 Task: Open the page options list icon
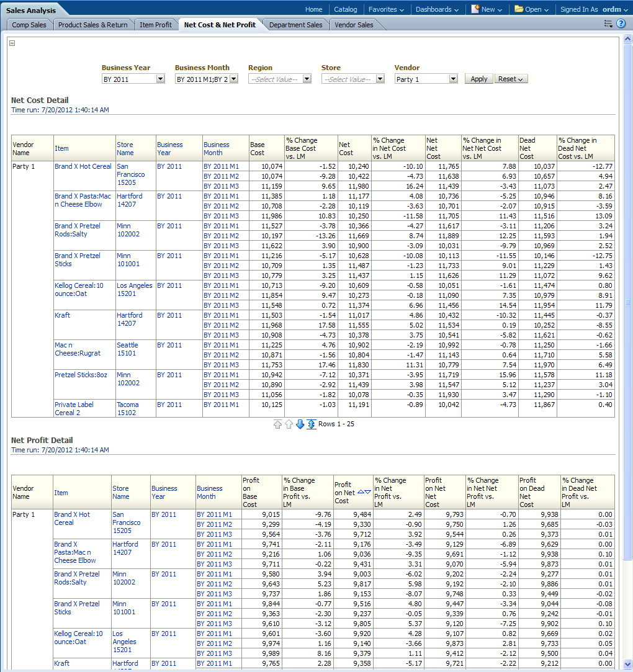click(608, 24)
